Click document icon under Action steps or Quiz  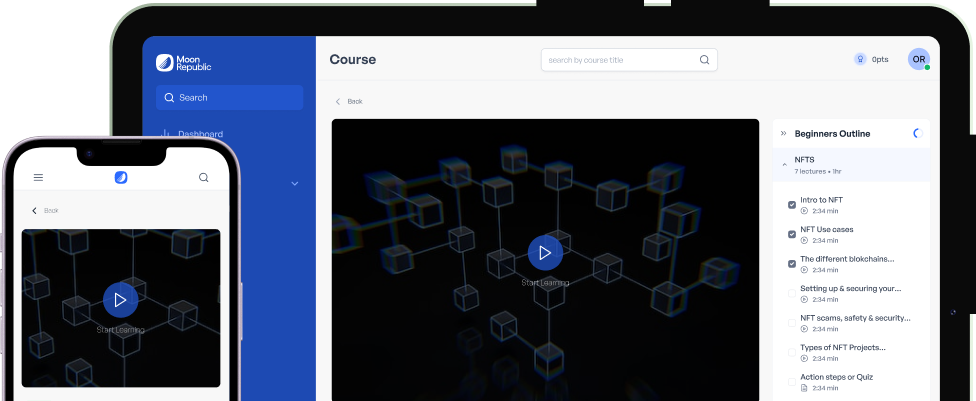[804, 388]
